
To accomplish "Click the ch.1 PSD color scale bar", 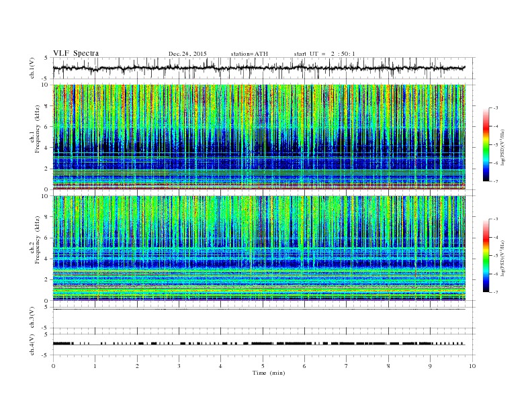I will coord(486,144).
